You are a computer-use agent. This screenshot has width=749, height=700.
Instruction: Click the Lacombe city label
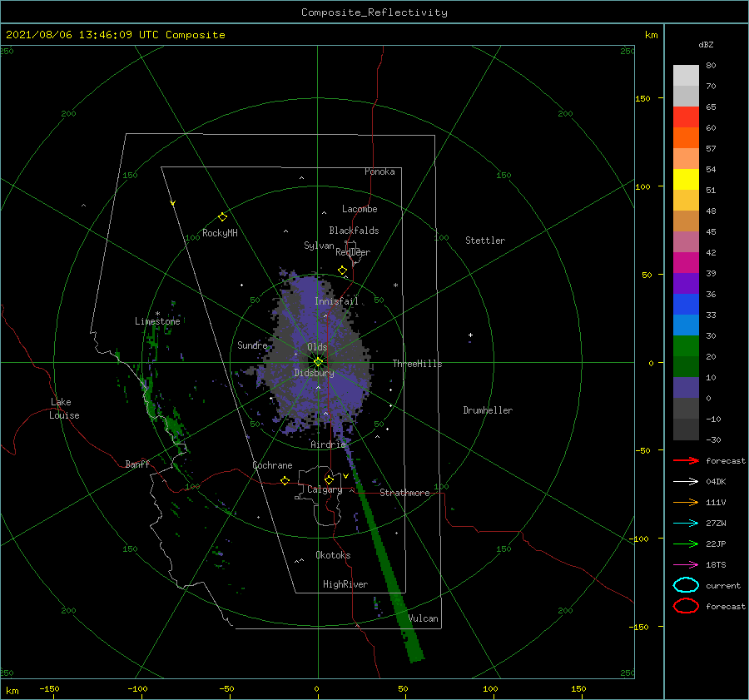[360, 209]
